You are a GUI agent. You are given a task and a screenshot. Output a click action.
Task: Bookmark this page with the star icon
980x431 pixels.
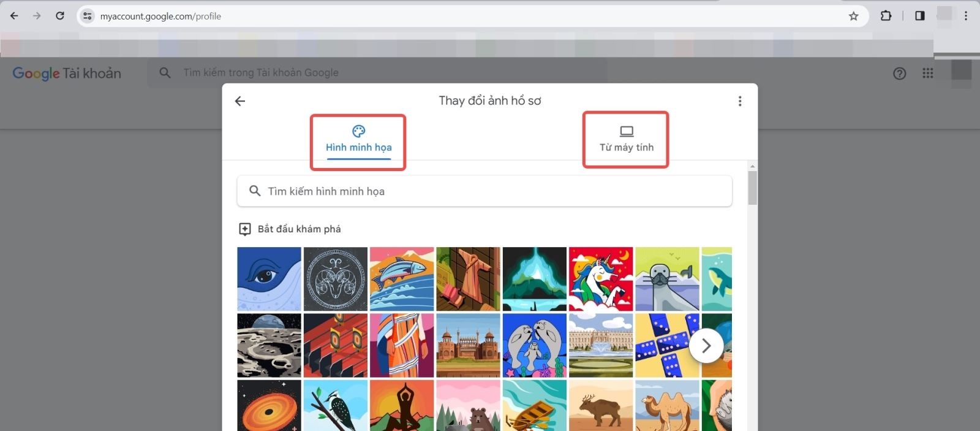tap(854, 17)
